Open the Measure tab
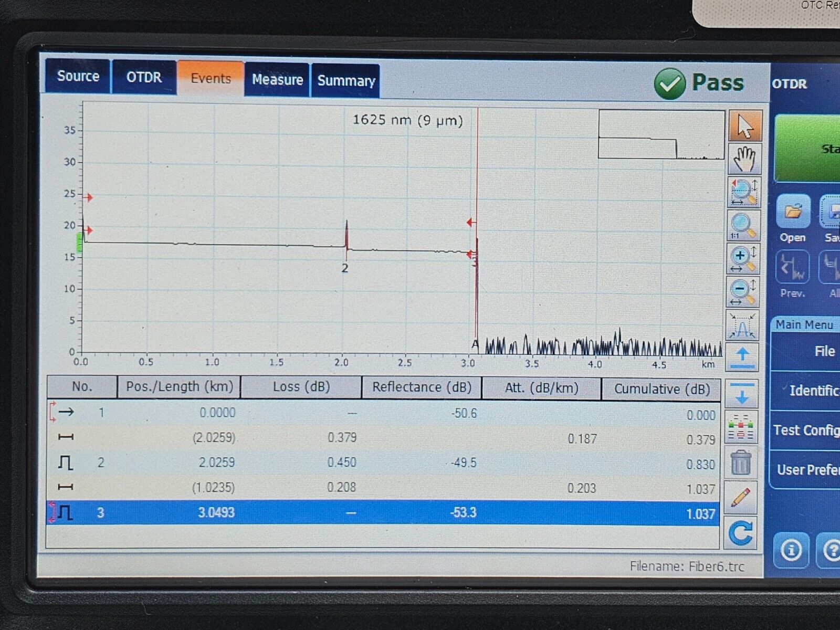840x630 pixels. pyautogui.click(x=277, y=80)
